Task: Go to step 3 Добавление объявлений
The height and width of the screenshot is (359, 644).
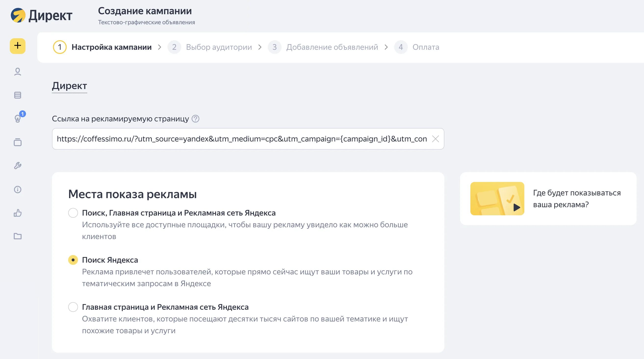Action: point(332,47)
